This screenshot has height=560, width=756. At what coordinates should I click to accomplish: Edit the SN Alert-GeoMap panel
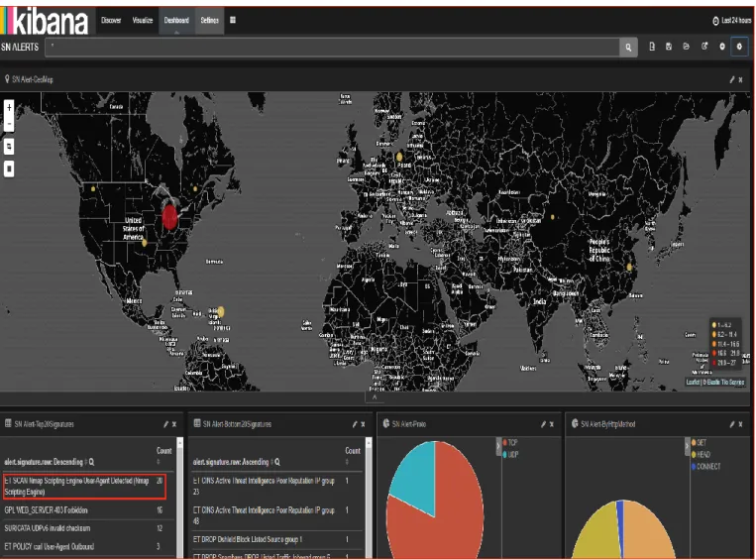(x=732, y=79)
